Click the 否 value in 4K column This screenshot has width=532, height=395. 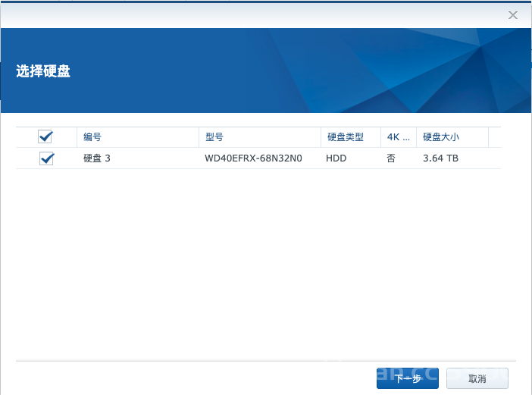point(391,158)
